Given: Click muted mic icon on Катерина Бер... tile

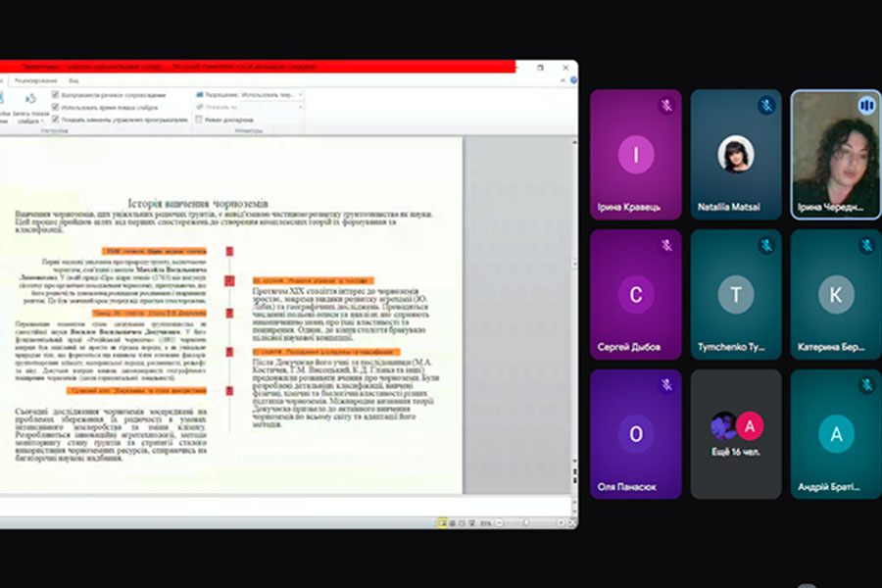Looking at the screenshot, I should [x=866, y=245].
